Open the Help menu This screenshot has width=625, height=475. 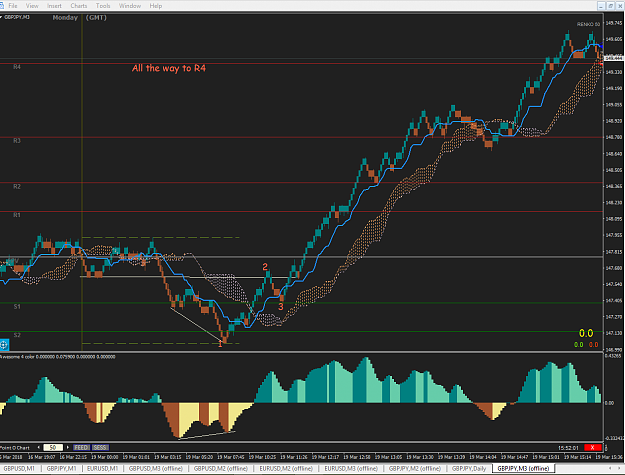click(x=155, y=6)
